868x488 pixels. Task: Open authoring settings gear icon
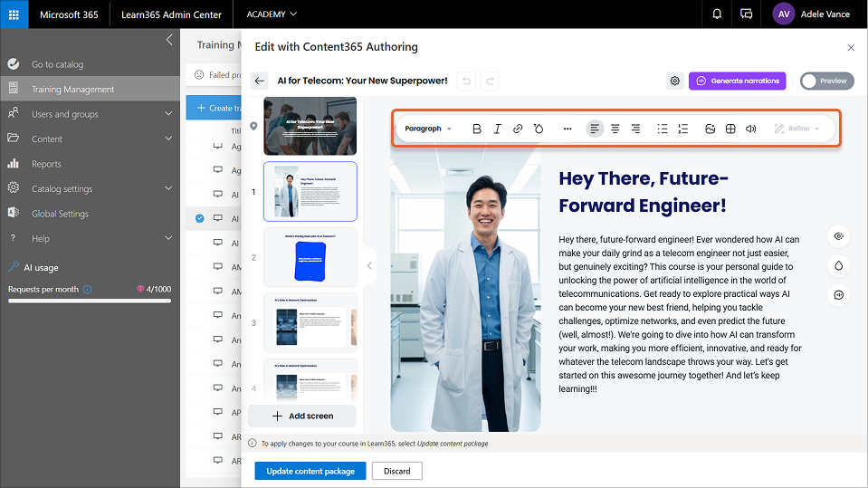[674, 81]
